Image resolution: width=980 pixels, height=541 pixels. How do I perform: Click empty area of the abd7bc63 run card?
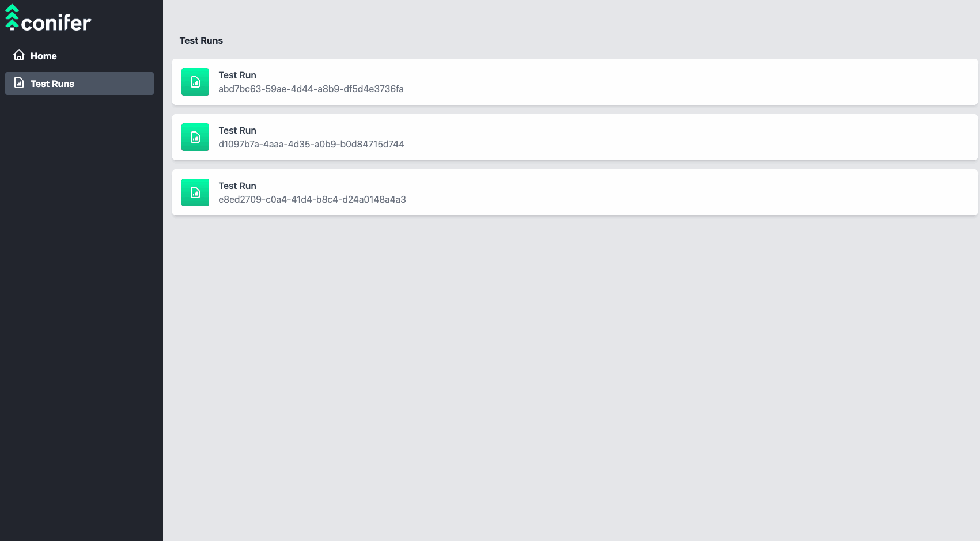coord(691,82)
